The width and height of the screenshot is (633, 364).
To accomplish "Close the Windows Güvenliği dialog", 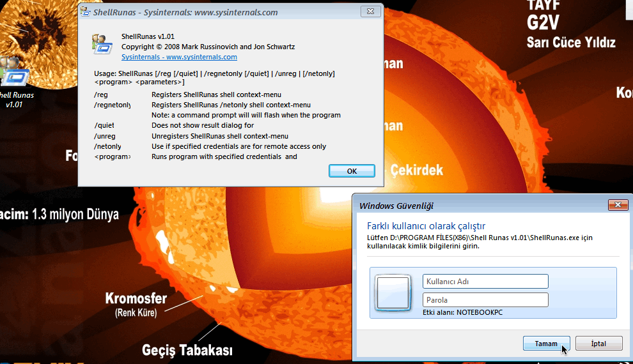I will pos(618,205).
